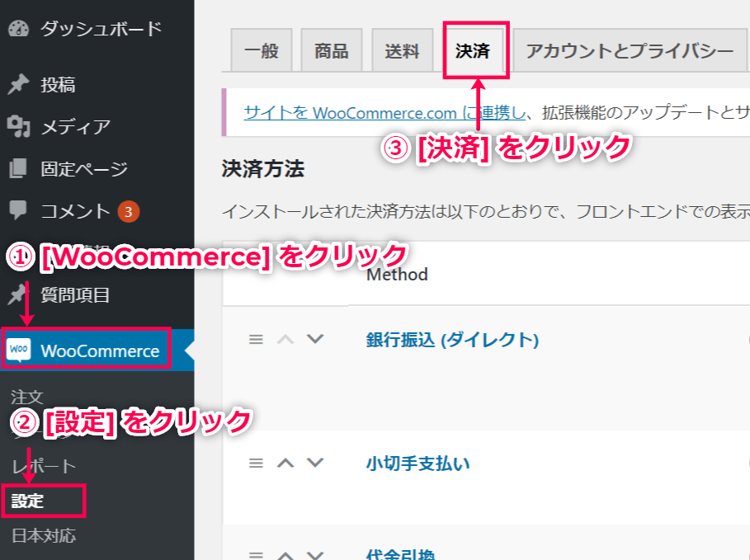
Task: Move 銀行振込 down with the down arrow
Action: [x=315, y=339]
